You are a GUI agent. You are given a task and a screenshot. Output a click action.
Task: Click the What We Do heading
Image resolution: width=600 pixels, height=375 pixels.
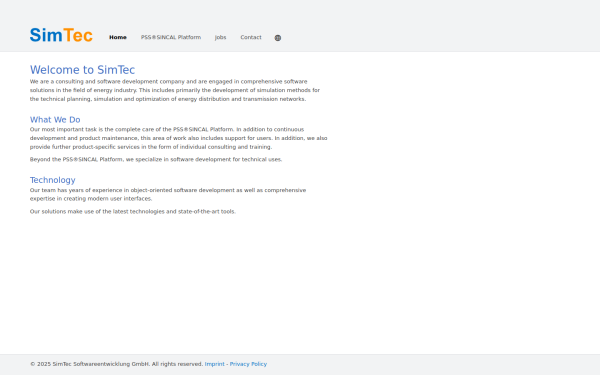click(x=55, y=120)
